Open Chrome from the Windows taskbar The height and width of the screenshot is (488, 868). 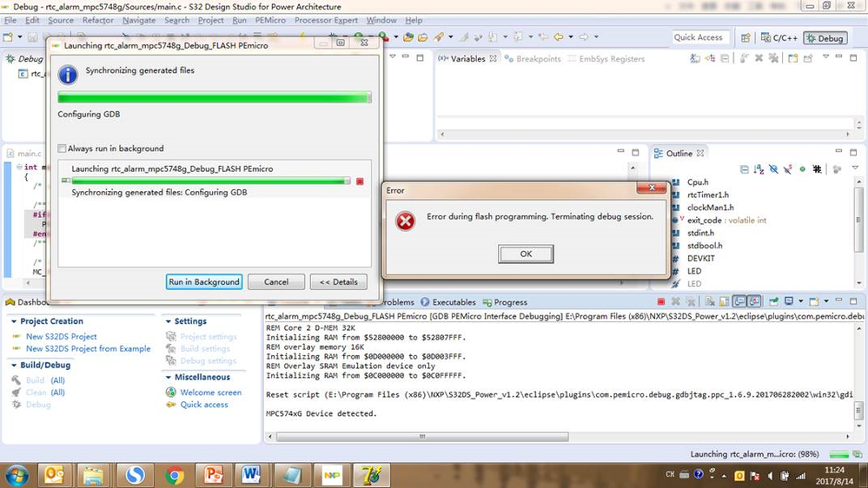coord(175,475)
